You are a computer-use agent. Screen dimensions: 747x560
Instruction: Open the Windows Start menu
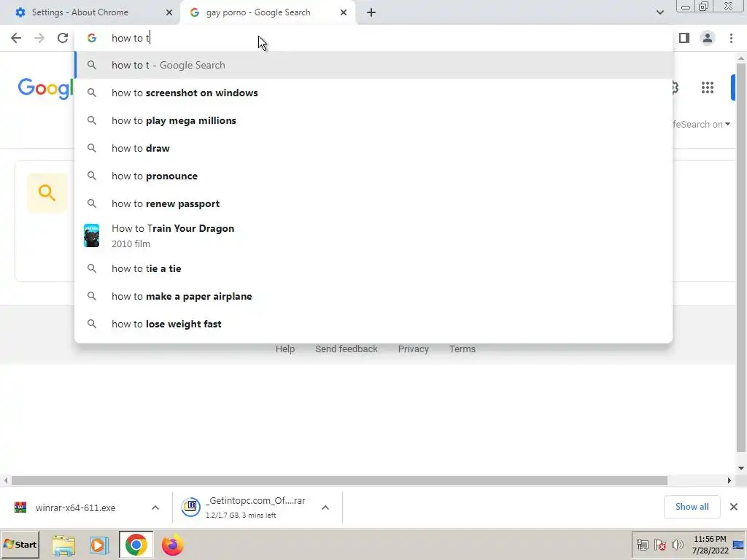pos(20,544)
